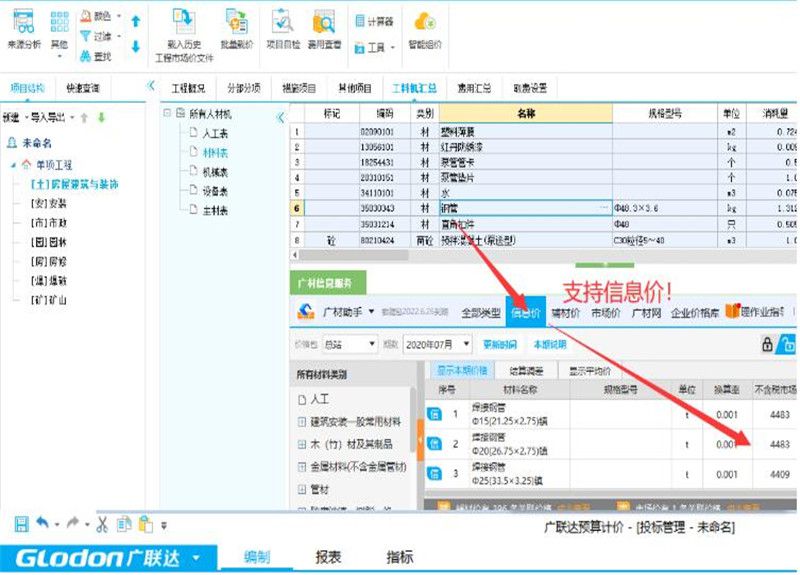Image resolution: width=800 pixels, height=575 pixels.
Task: Collapse the 所有人材机 tree node
Action: tap(167, 112)
